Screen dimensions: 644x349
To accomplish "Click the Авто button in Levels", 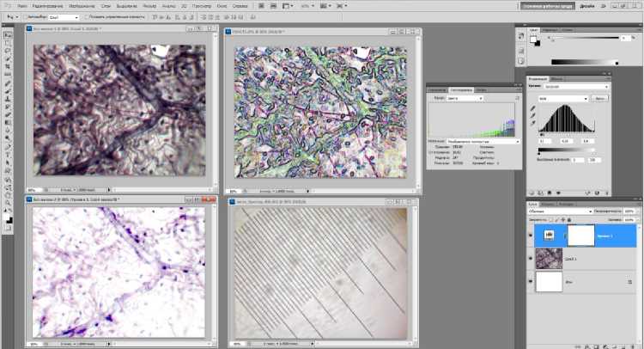I will click(601, 98).
